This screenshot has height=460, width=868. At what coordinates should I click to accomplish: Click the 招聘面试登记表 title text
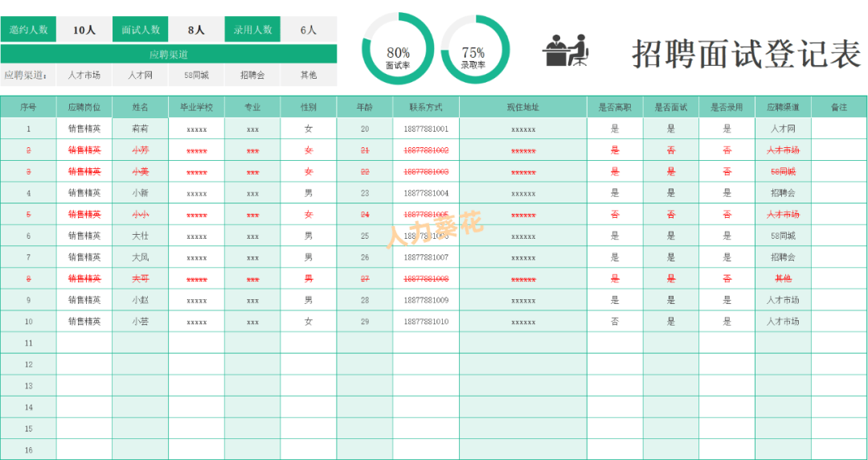pyautogui.click(x=747, y=54)
